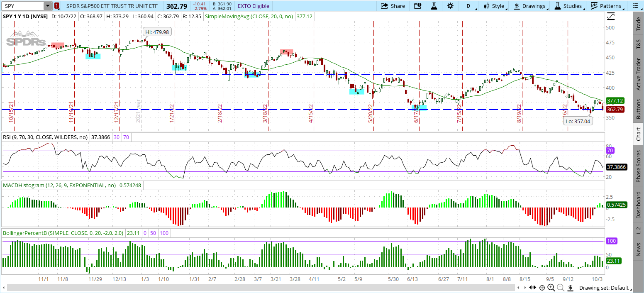The height and width of the screenshot is (293, 644).
Task: Click the MACD 0.57425 axis value tag
Action: 616,205
